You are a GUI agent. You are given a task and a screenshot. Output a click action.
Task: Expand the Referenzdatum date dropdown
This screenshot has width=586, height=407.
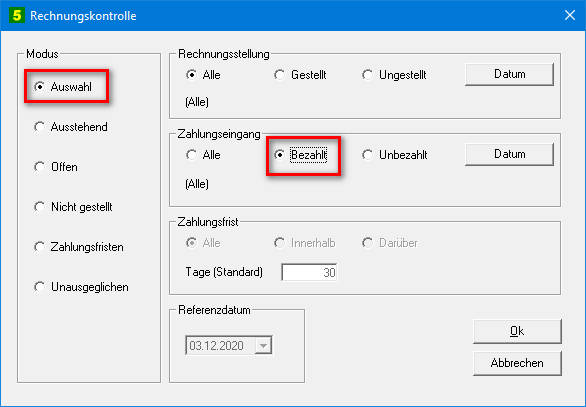[263, 346]
